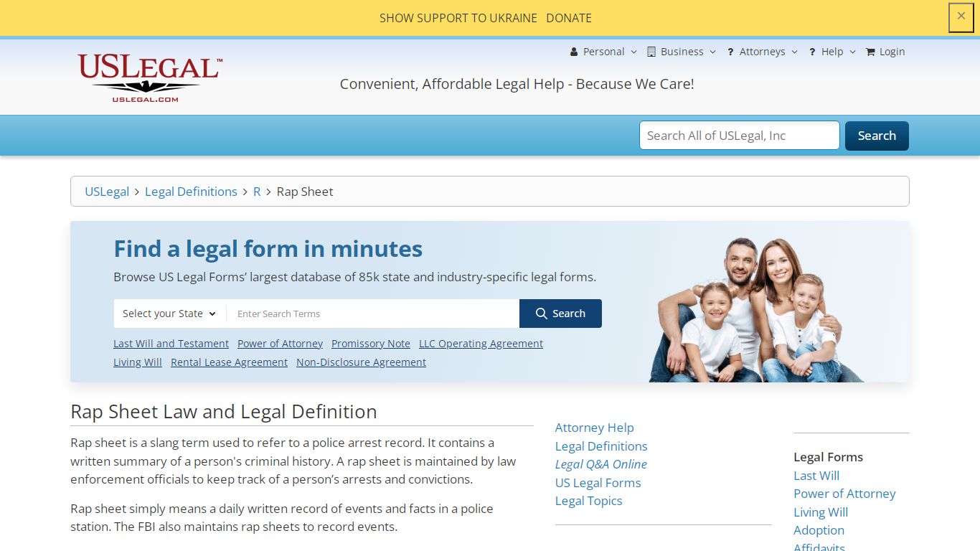
Task: Expand Attorneys dropdown chevron
Action: (x=794, y=52)
